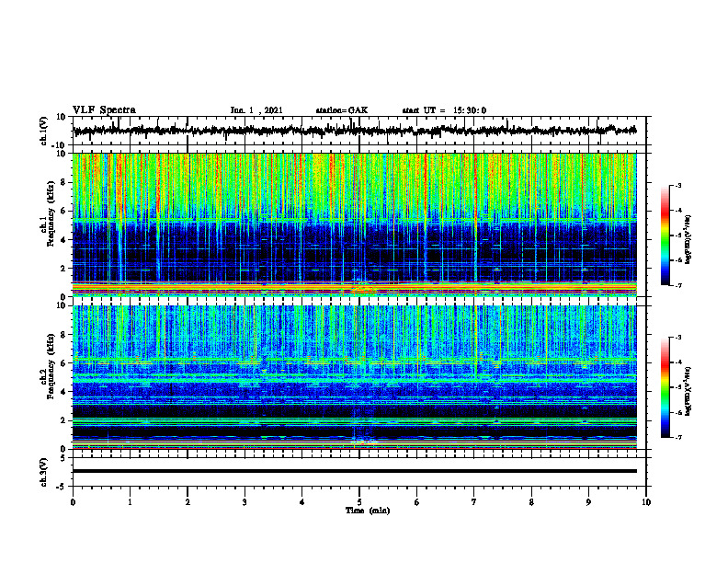728x563 pixels.
Task: Click the "3" tick on the time axis
Action: 245,502
